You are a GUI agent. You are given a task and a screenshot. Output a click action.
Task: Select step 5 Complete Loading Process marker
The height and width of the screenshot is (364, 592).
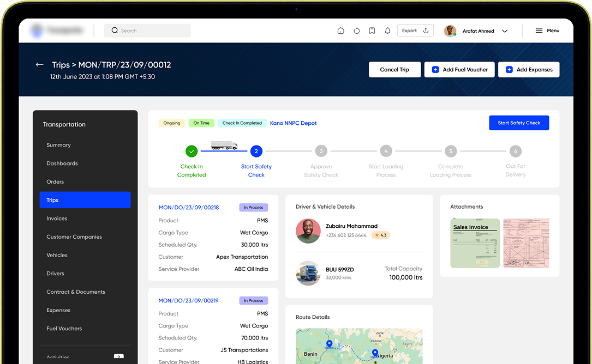point(451,151)
